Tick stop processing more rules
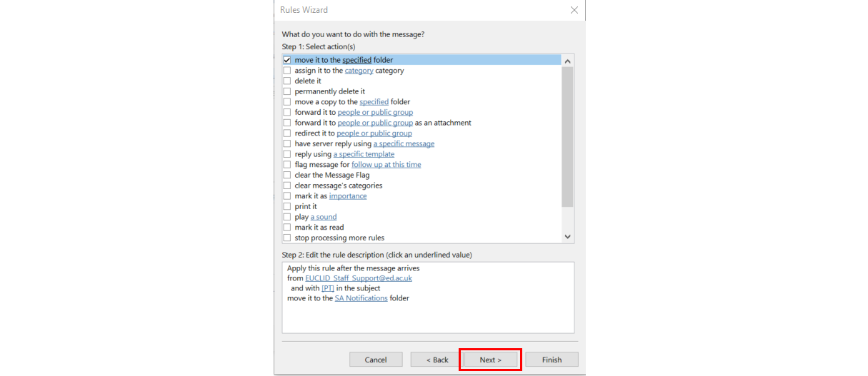 coord(287,238)
